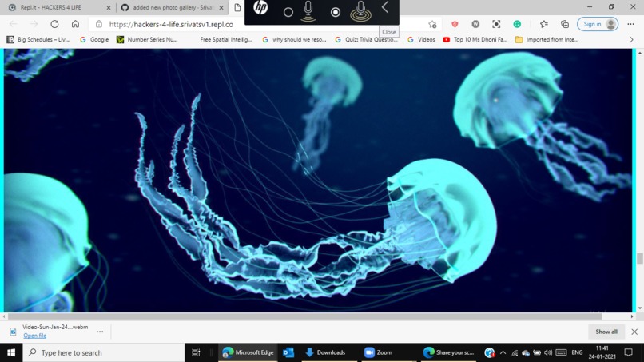
Task: Open the Collections panel
Action: coord(565,24)
